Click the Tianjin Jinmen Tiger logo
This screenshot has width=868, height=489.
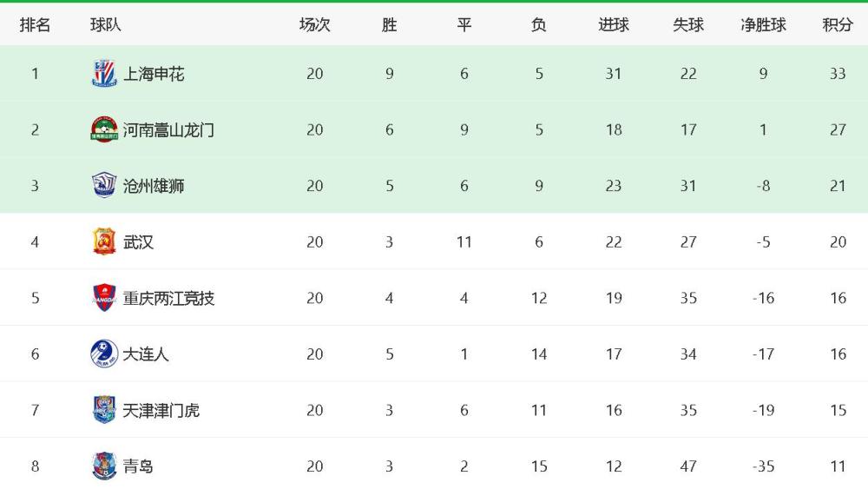[104, 410]
